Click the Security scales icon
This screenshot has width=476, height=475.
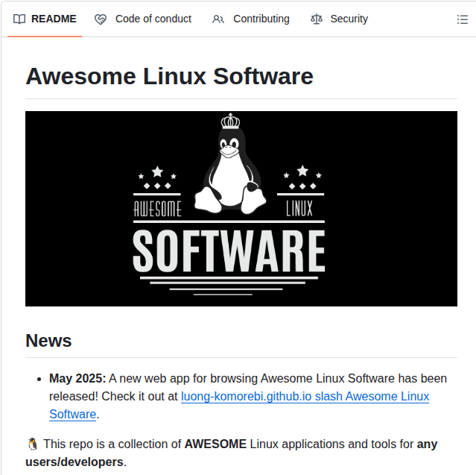(x=317, y=19)
